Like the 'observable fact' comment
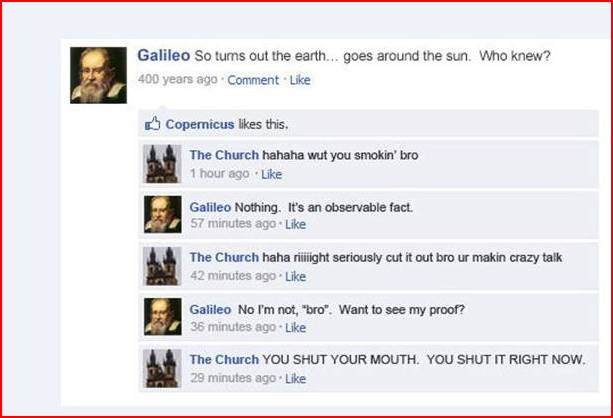Image resolution: width=613 pixels, height=418 pixels. 296,224
